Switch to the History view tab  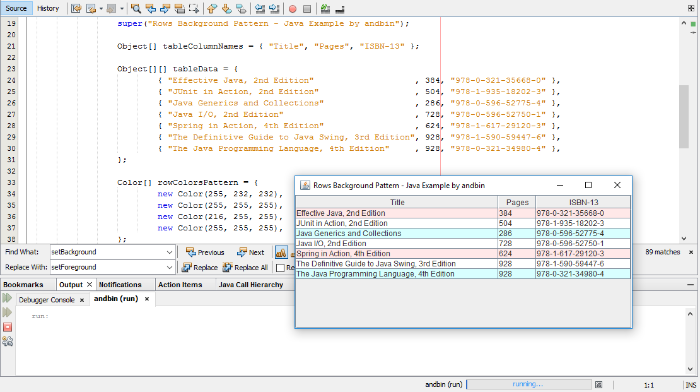[x=48, y=8]
